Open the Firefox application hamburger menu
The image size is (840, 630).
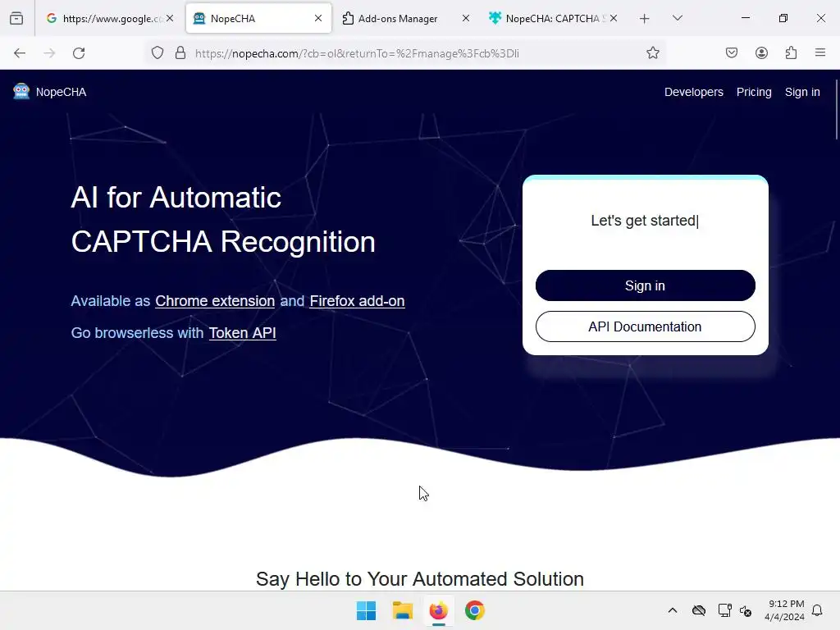click(x=820, y=53)
